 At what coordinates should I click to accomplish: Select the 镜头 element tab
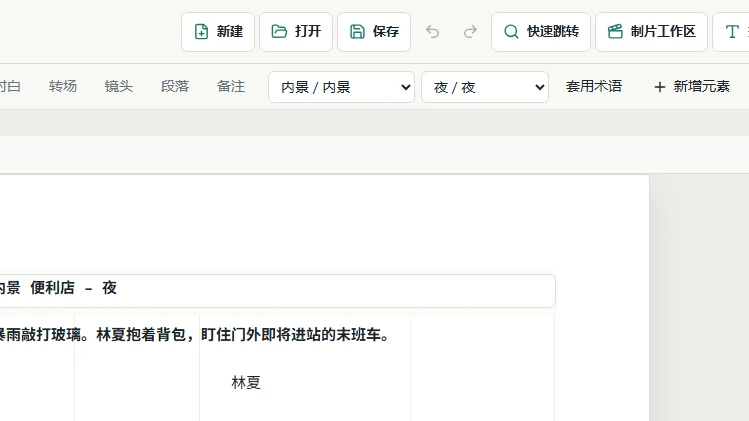[x=118, y=86]
